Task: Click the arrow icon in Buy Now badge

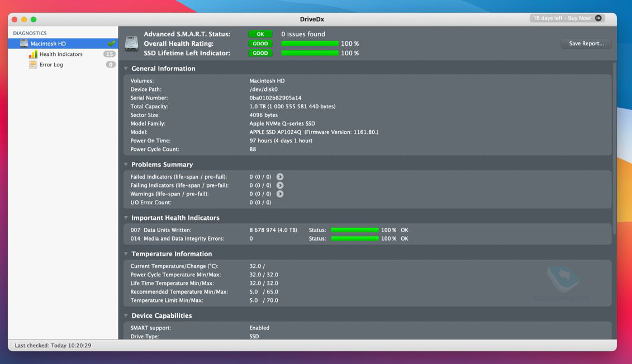Action: click(598, 18)
